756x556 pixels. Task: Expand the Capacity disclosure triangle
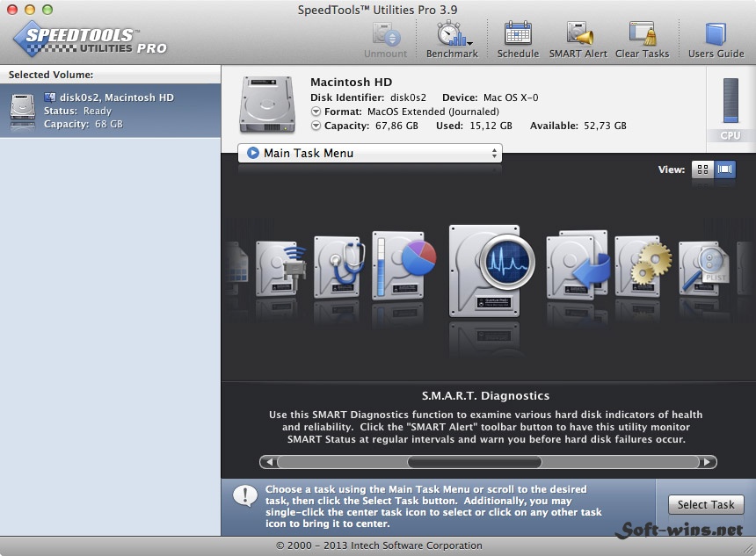tap(316, 126)
